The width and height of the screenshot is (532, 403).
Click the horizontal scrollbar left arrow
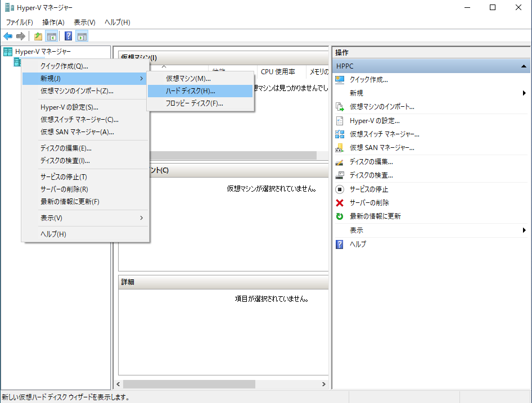pos(119,384)
